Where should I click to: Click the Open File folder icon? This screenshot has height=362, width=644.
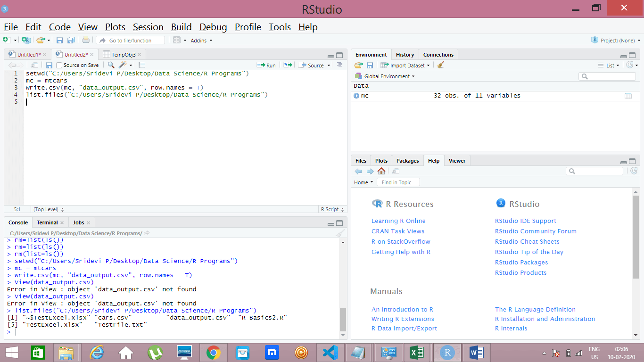point(41,40)
